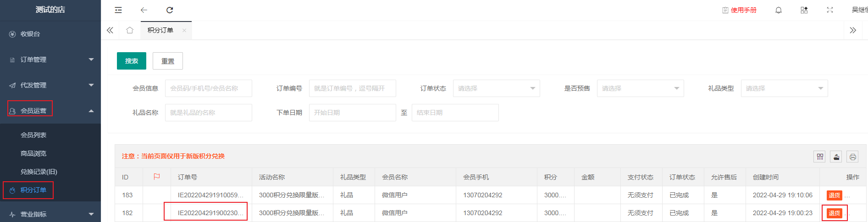Click creation time 2022-04-29 19:00:23
The height and width of the screenshot is (222, 868).
pos(783,213)
